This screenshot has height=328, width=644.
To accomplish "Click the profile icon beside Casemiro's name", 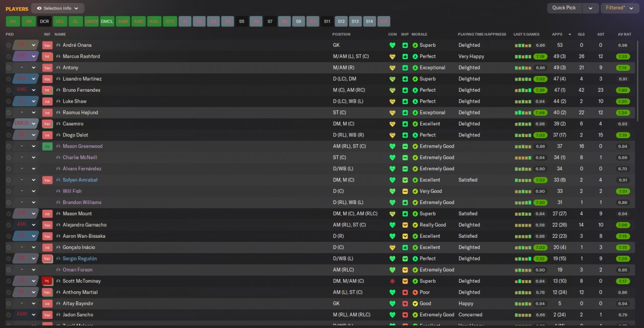I will [x=58, y=124].
